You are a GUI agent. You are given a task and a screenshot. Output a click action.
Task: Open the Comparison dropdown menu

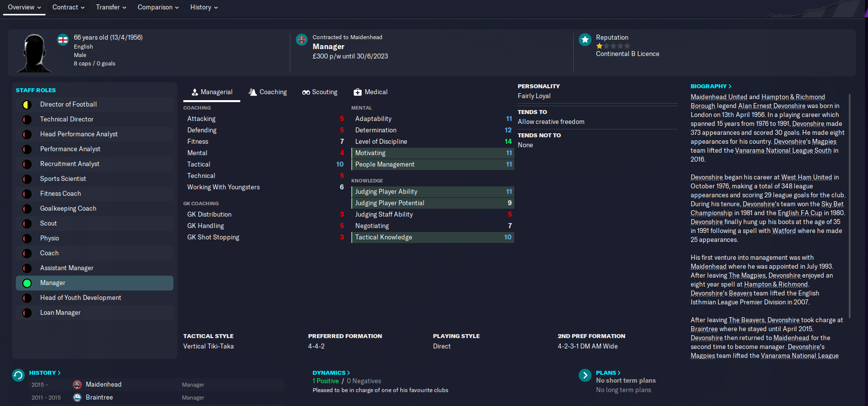pos(159,7)
